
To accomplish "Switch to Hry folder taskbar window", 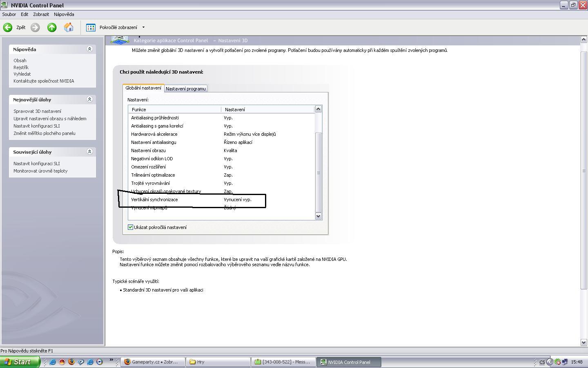I will click(x=218, y=362).
